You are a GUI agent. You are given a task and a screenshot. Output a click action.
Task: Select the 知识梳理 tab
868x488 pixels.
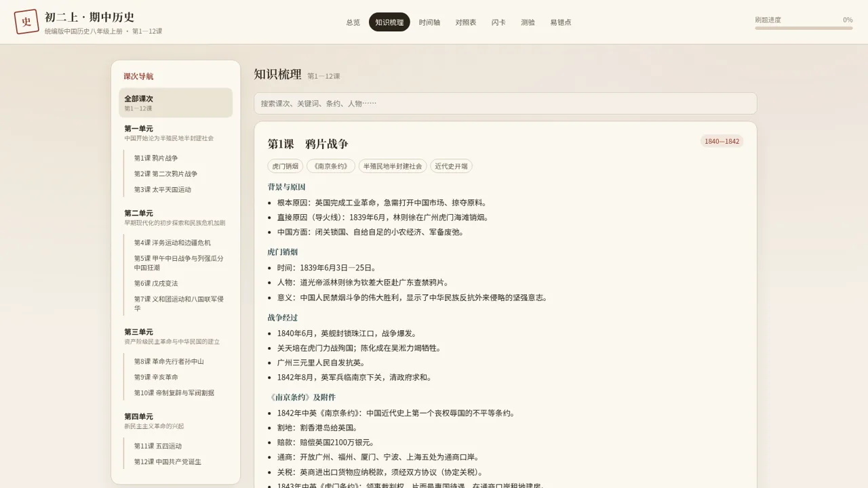[389, 22]
